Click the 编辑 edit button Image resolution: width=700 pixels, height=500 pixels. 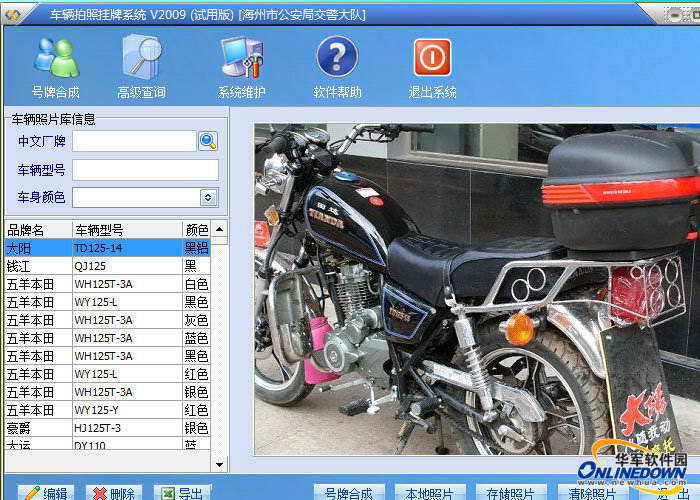click(46, 493)
